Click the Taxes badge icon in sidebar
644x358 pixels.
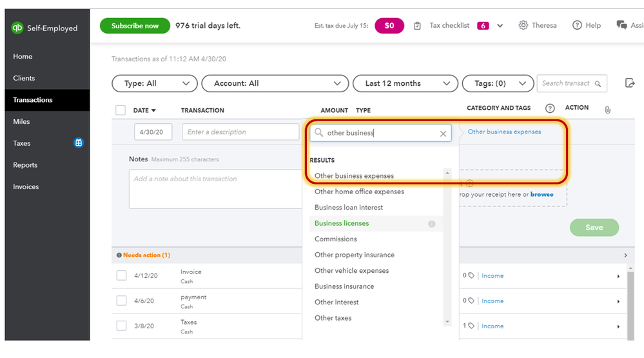[79, 143]
